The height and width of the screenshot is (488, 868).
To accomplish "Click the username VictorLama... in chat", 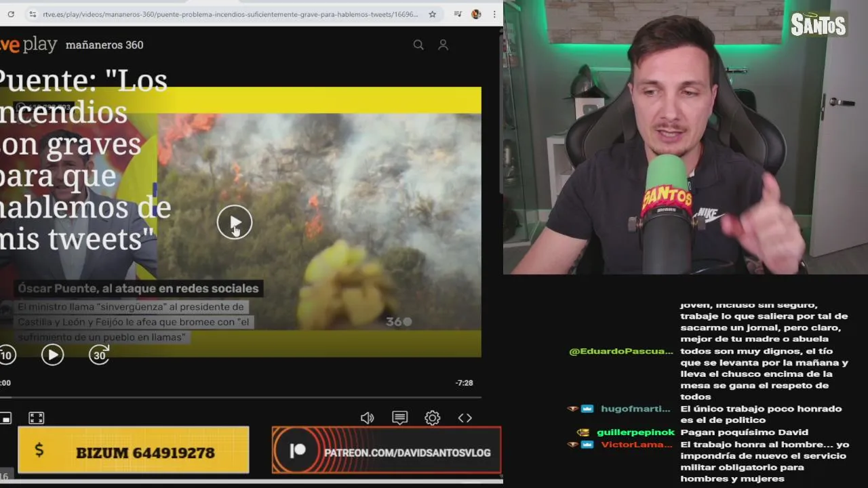I will click(636, 444).
